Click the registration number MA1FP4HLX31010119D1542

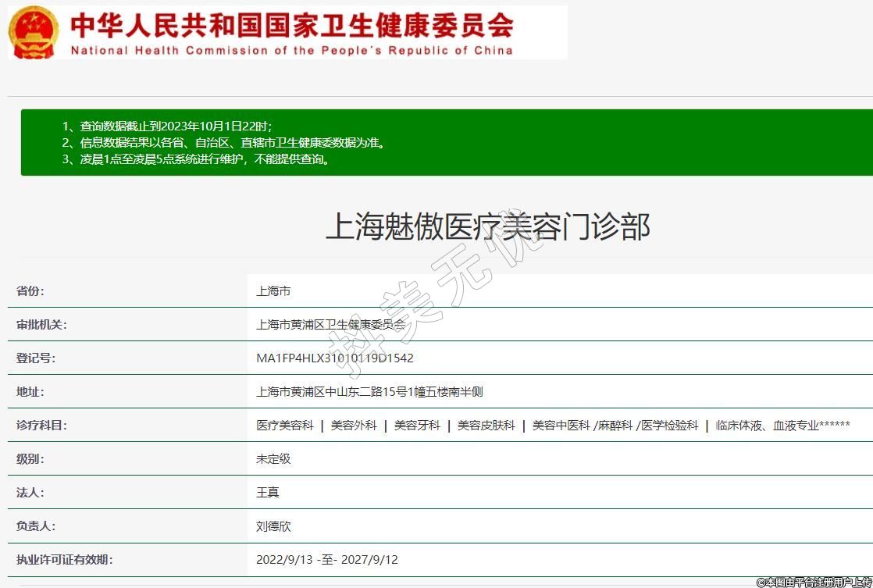[334, 358]
